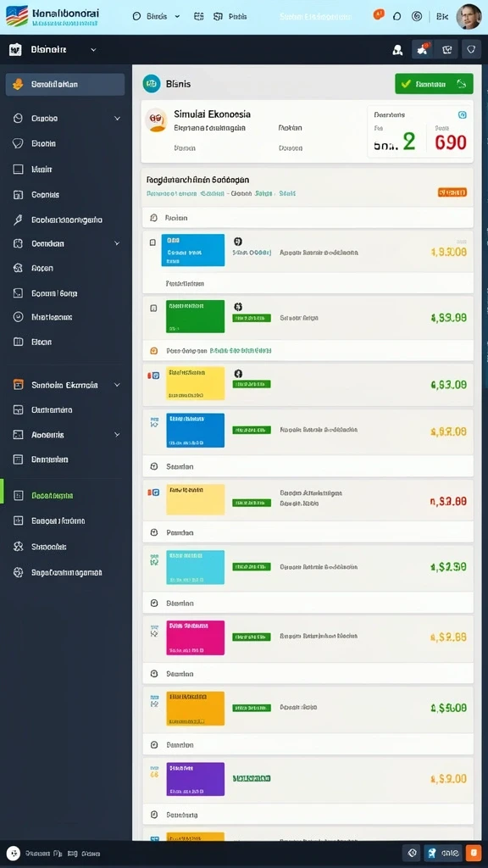Click the red 690 statistic value
This screenshot has width=488, height=868.
pos(451,142)
